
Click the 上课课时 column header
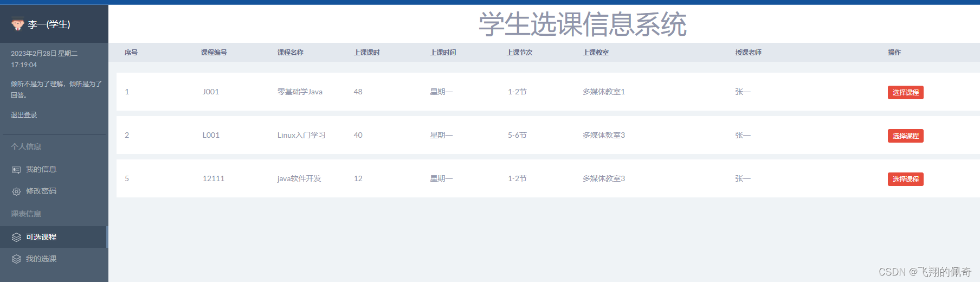[367, 53]
